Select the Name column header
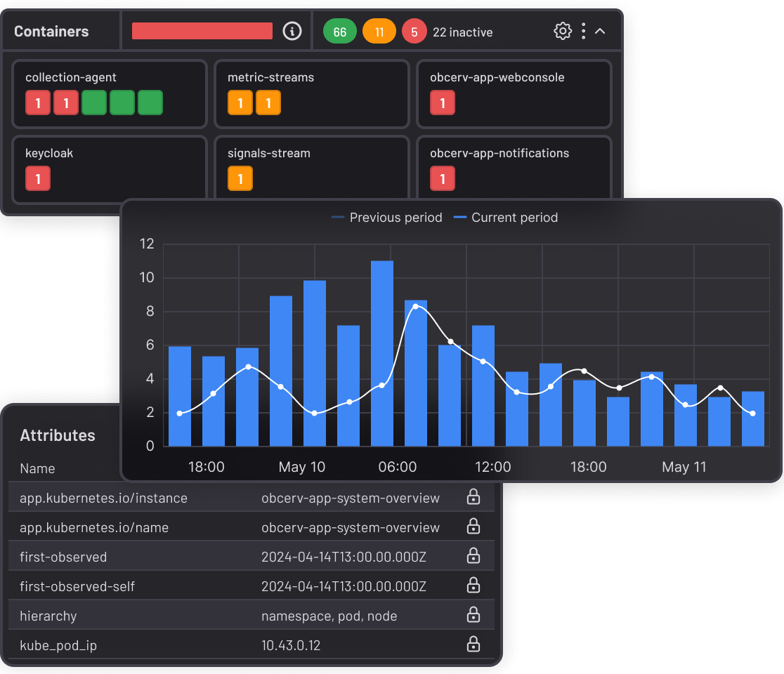 pyautogui.click(x=37, y=468)
